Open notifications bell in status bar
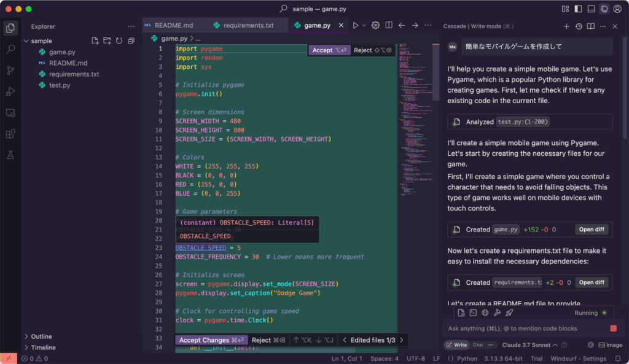The image size is (629, 364). [x=618, y=359]
